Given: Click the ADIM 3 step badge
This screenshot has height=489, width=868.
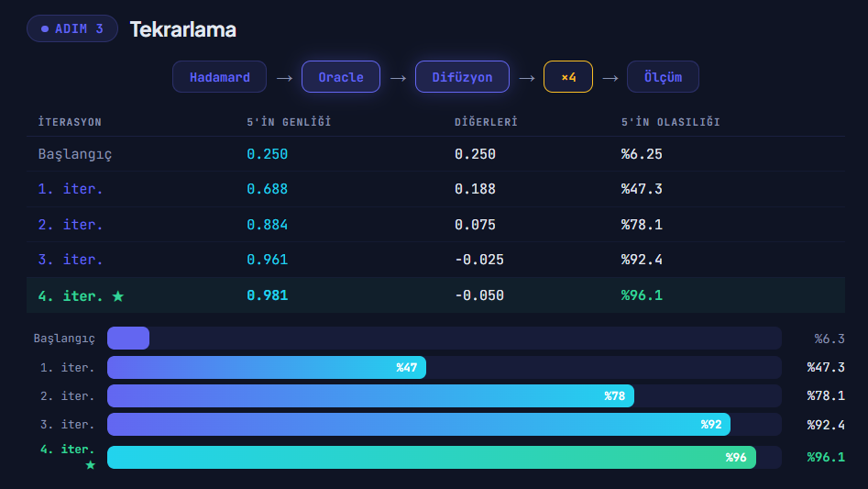Looking at the screenshot, I should tap(72, 28).
